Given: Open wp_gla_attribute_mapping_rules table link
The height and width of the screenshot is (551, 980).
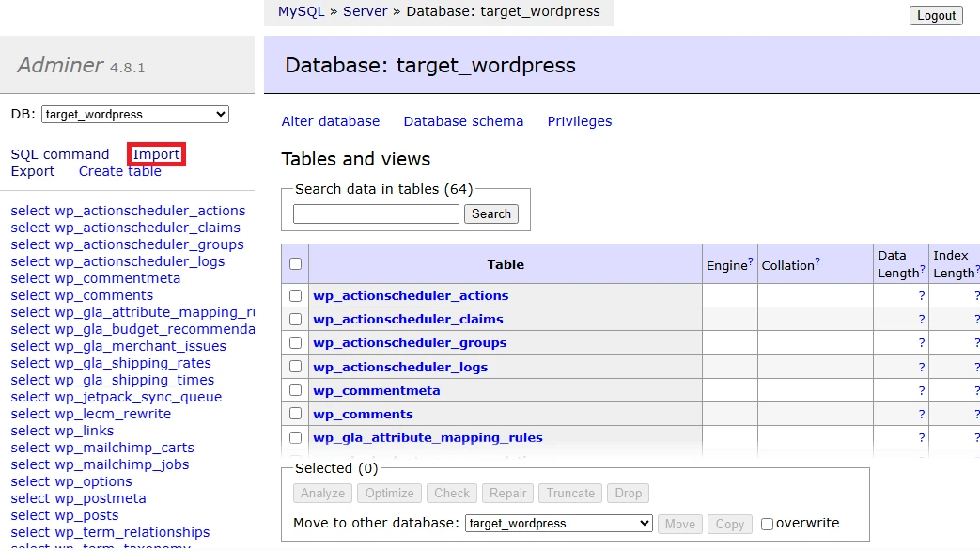Looking at the screenshot, I should point(428,438).
